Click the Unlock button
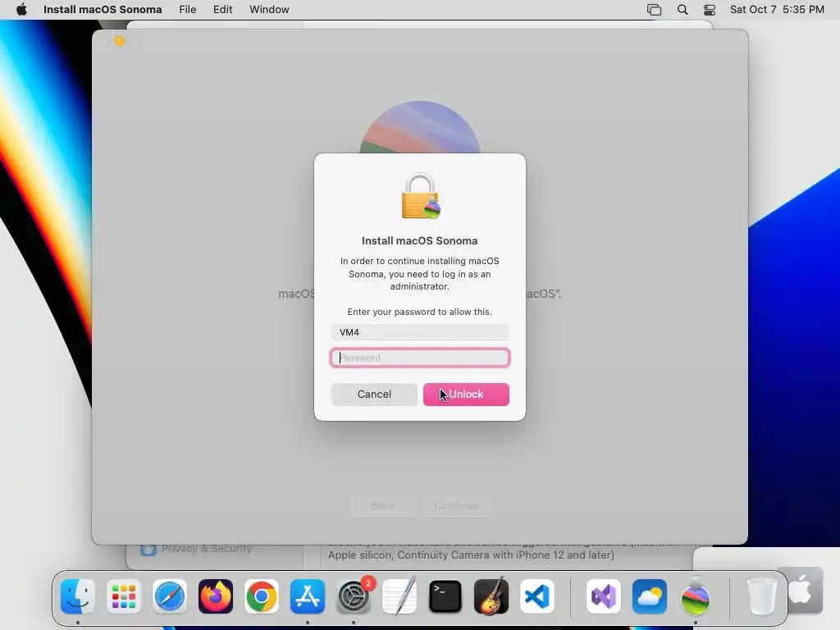 pos(466,395)
